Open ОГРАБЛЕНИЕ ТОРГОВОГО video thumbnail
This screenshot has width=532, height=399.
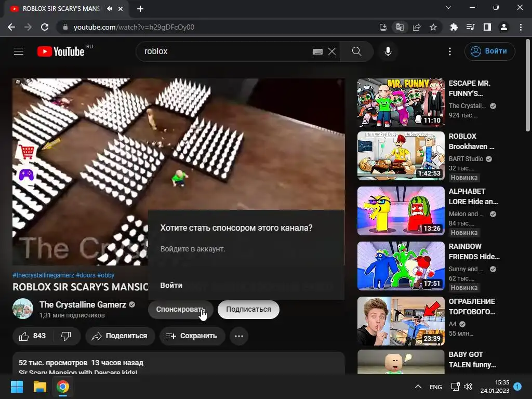click(401, 321)
